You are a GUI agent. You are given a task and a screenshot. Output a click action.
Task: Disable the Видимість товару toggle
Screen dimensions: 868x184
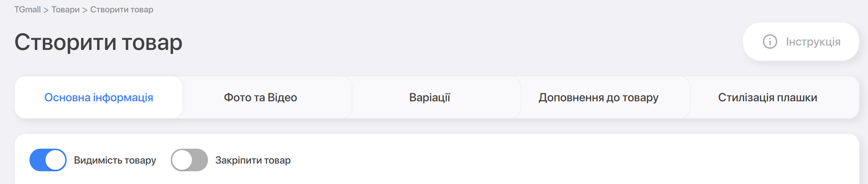coord(48,160)
